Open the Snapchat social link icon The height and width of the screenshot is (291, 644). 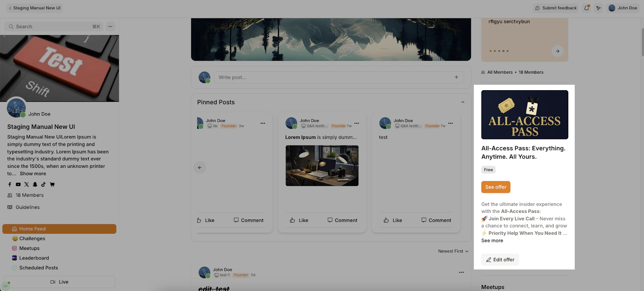[35, 184]
